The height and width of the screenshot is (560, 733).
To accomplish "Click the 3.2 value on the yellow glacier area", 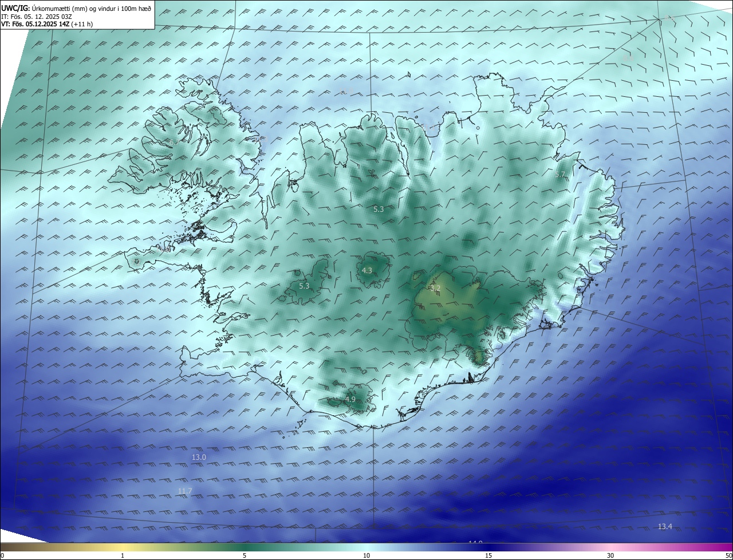I will [435, 288].
